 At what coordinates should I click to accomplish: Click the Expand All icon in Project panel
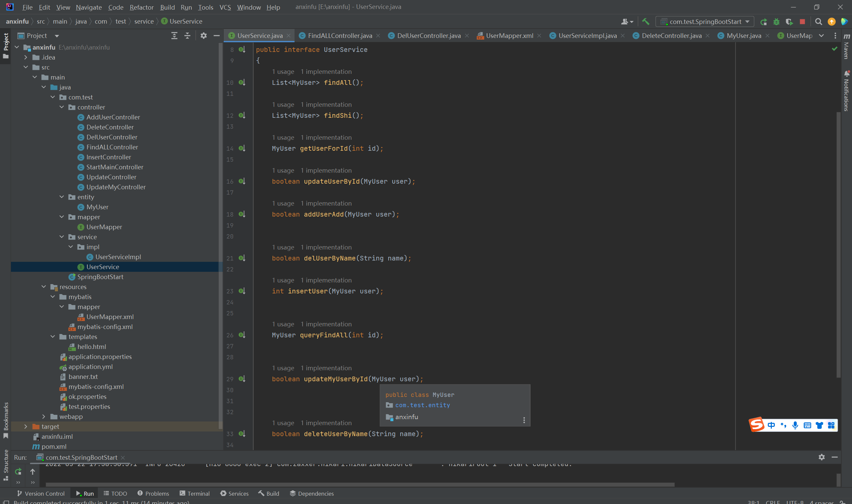(174, 36)
